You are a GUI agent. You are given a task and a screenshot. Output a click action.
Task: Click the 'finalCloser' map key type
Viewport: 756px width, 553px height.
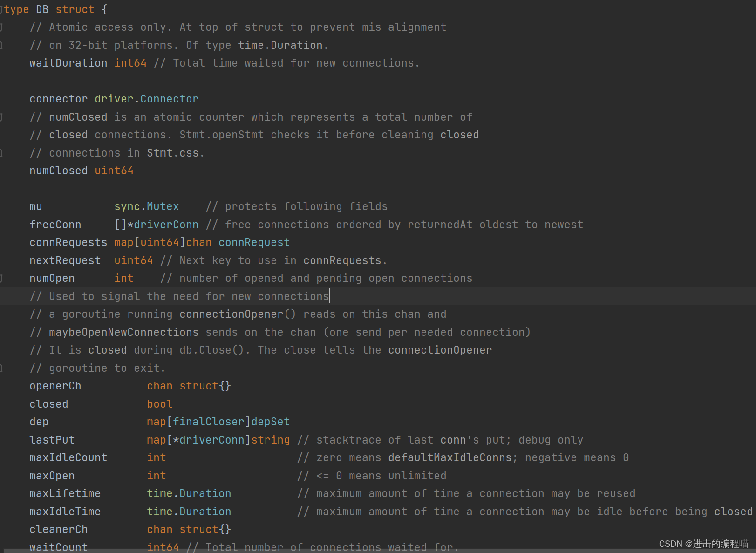[x=209, y=422]
